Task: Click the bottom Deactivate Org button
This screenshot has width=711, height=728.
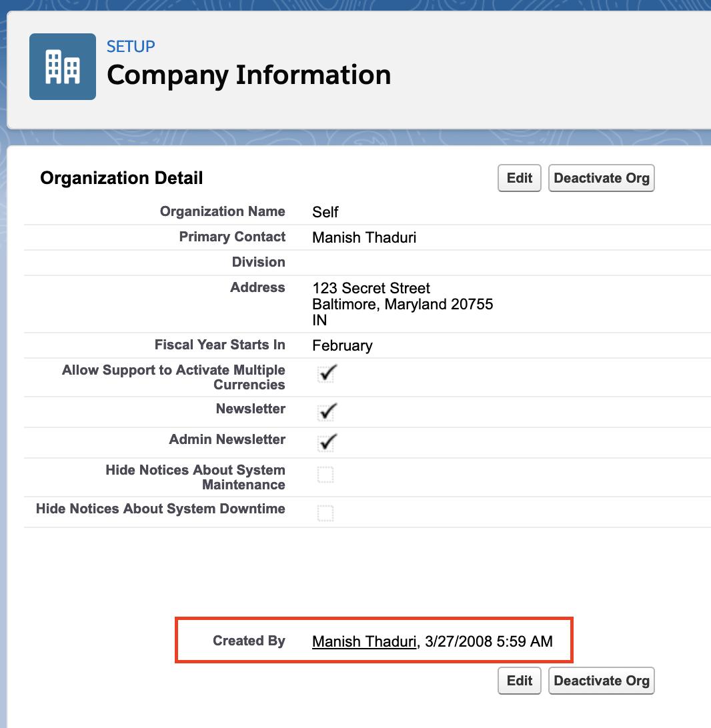Action: click(x=602, y=681)
